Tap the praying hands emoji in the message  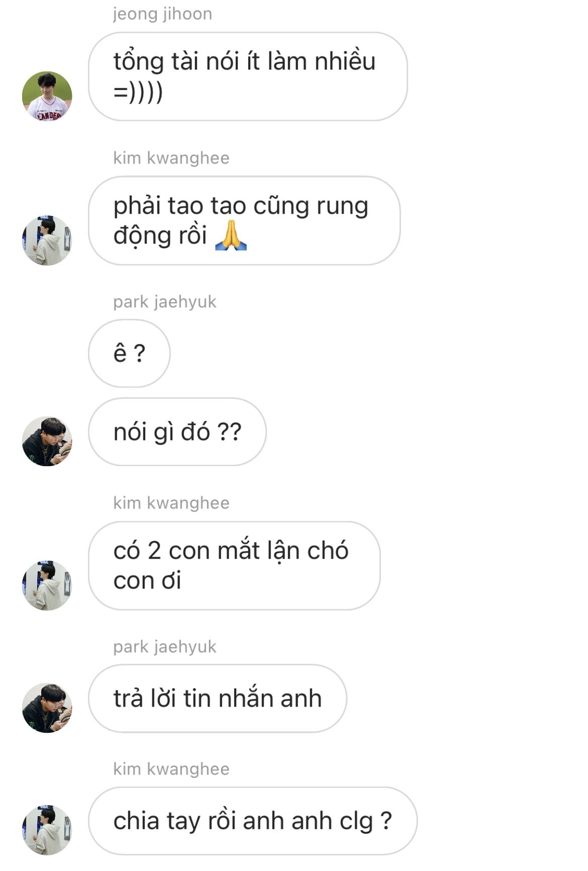click(x=231, y=235)
